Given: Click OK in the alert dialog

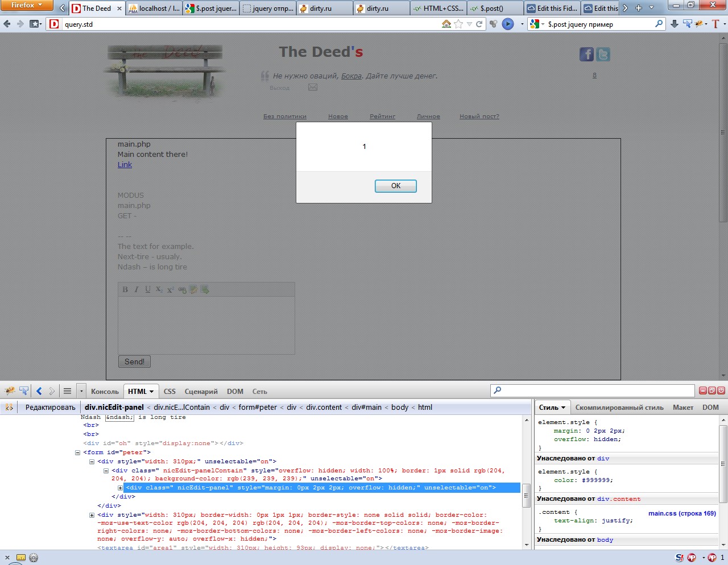Looking at the screenshot, I should coord(396,186).
